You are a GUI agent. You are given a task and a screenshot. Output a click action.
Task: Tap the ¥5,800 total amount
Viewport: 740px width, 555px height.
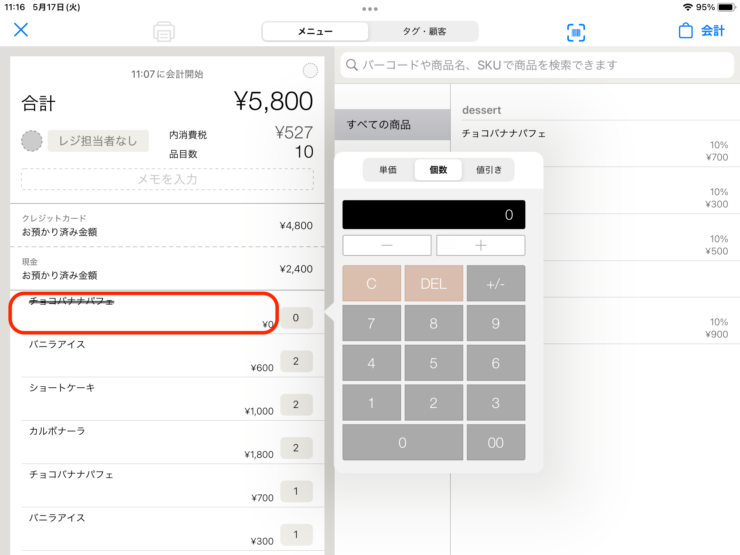(x=273, y=101)
